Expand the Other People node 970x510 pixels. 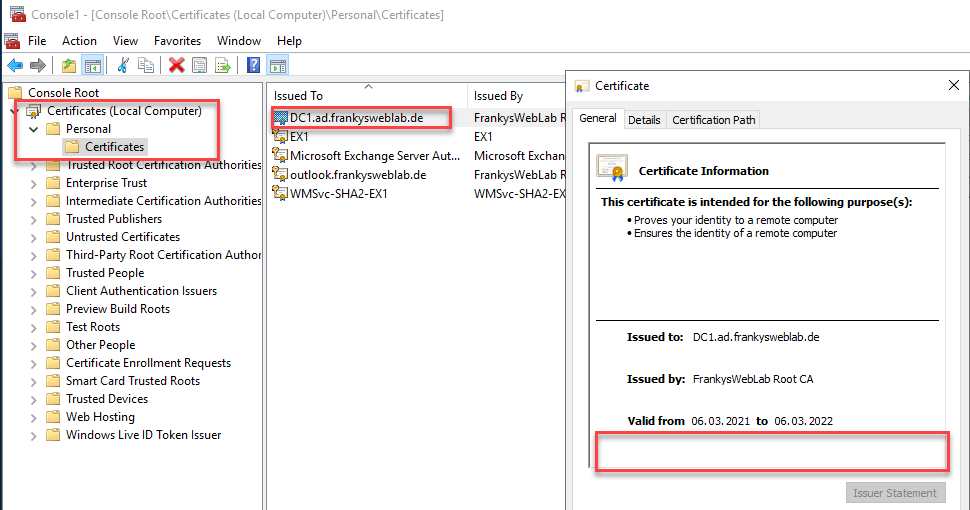click(x=33, y=345)
